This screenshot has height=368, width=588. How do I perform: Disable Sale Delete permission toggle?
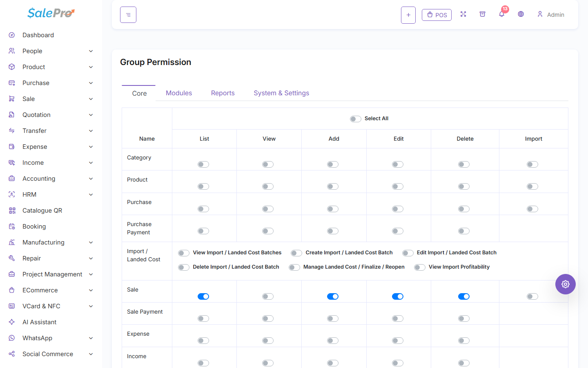(x=464, y=296)
